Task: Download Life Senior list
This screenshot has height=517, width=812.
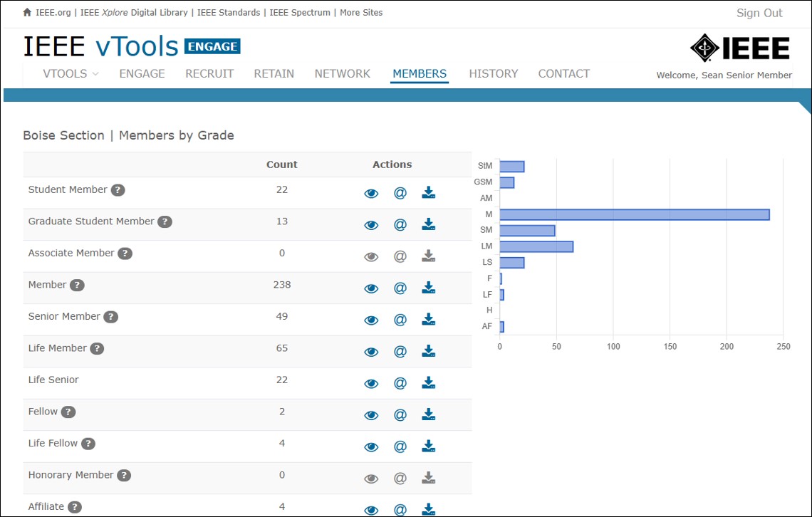Action: (x=428, y=382)
